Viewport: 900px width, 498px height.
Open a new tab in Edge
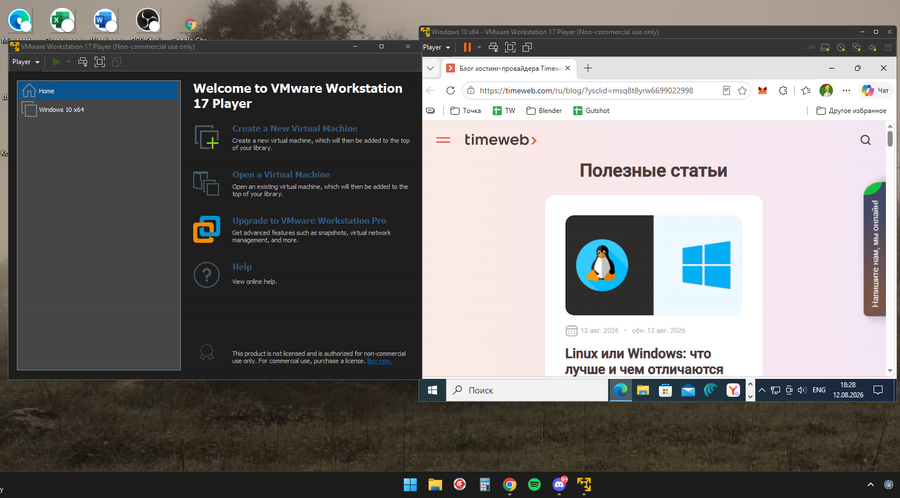587,68
